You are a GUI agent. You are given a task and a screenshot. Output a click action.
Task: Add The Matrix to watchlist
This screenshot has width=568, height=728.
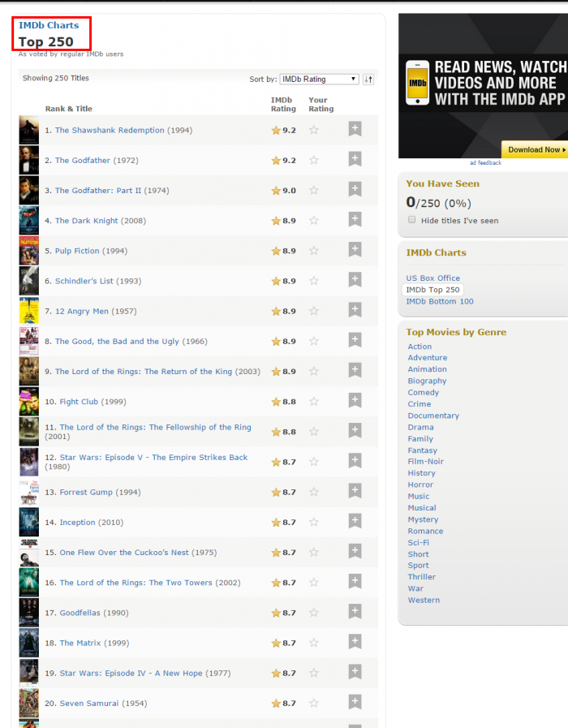(x=355, y=642)
